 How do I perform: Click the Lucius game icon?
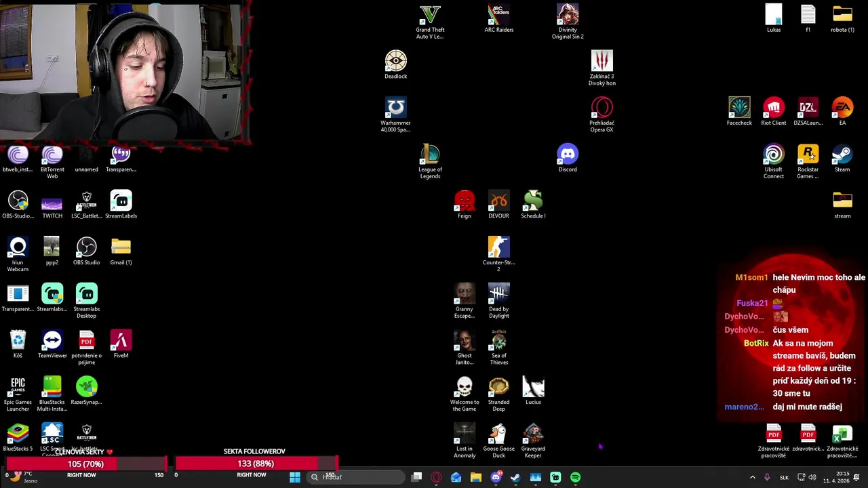(x=533, y=391)
